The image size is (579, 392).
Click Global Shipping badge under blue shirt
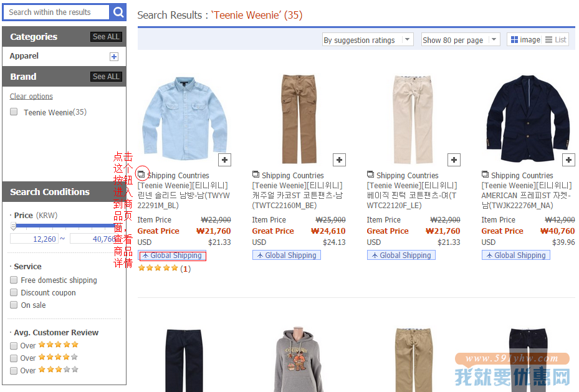click(x=172, y=256)
